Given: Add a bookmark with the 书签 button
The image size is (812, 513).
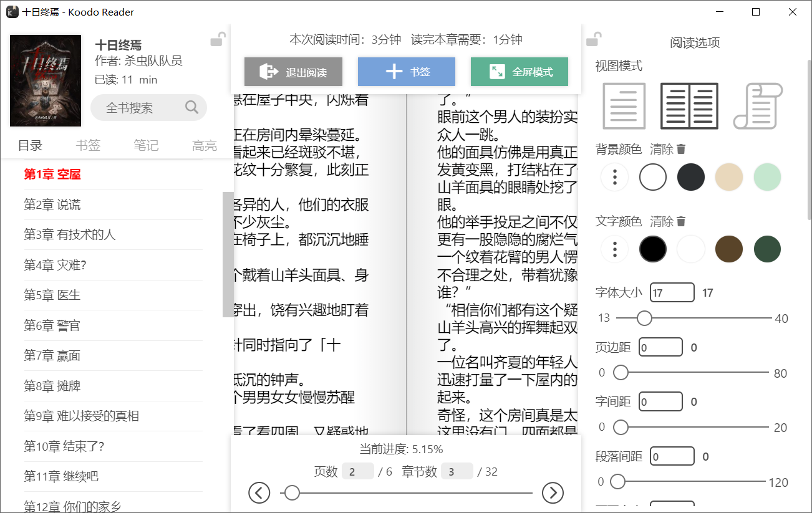Looking at the screenshot, I should pos(406,72).
